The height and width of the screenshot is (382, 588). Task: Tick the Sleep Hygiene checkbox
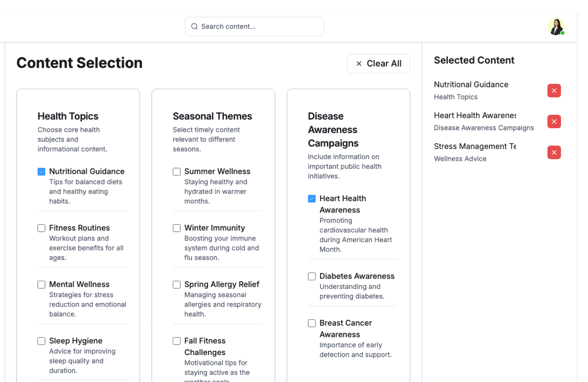[x=41, y=341]
